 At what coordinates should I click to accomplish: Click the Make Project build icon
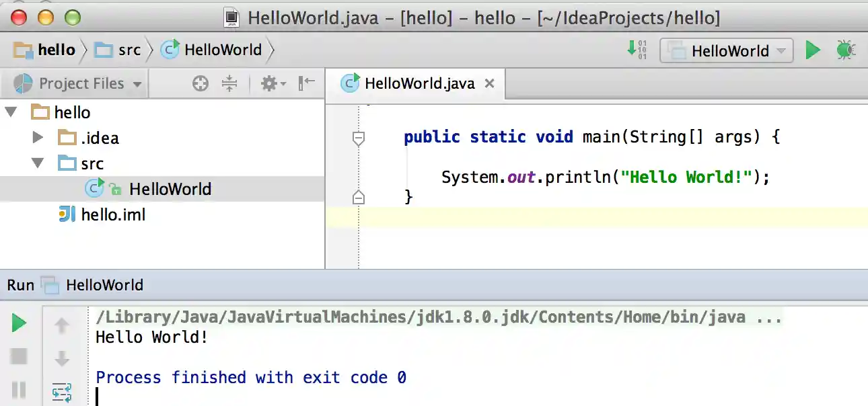point(637,50)
